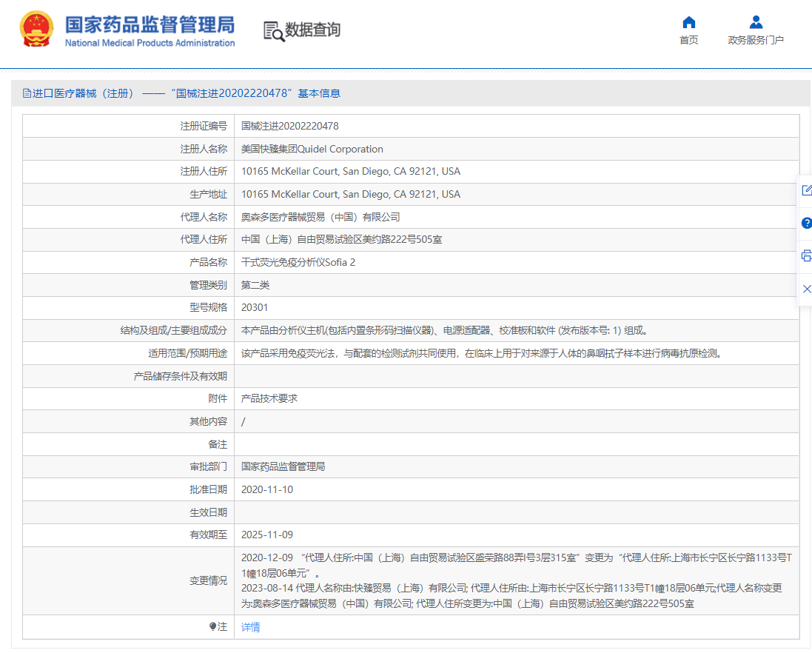Click 数据查询 heading text
This screenshot has width=812, height=653.
(313, 30)
